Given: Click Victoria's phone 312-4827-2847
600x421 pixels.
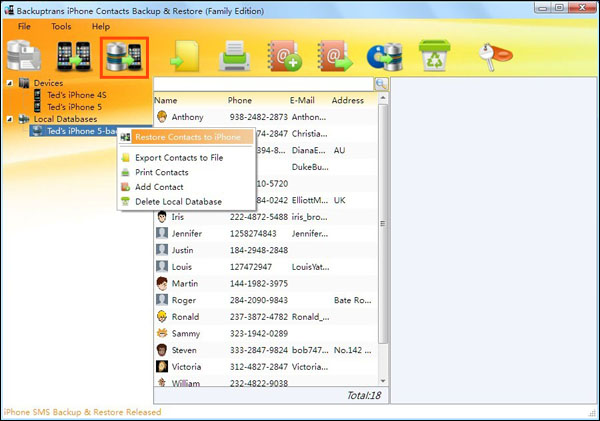Looking at the screenshot, I should pos(259,367).
